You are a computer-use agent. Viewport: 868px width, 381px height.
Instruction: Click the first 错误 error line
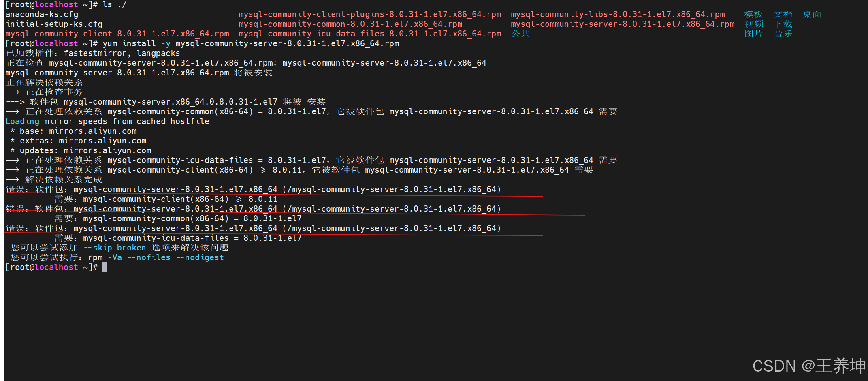pyautogui.click(x=254, y=190)
